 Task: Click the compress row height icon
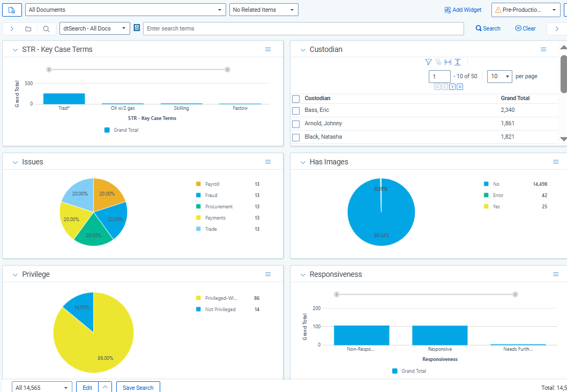[x=458, y=62]
